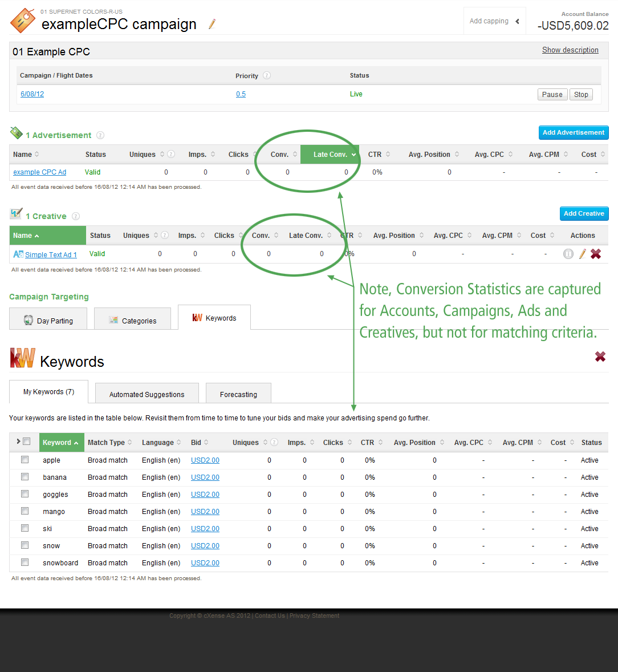Open Simple Text Ad 1 link
This screenshot has width=618, height=672.
(51, 254)
